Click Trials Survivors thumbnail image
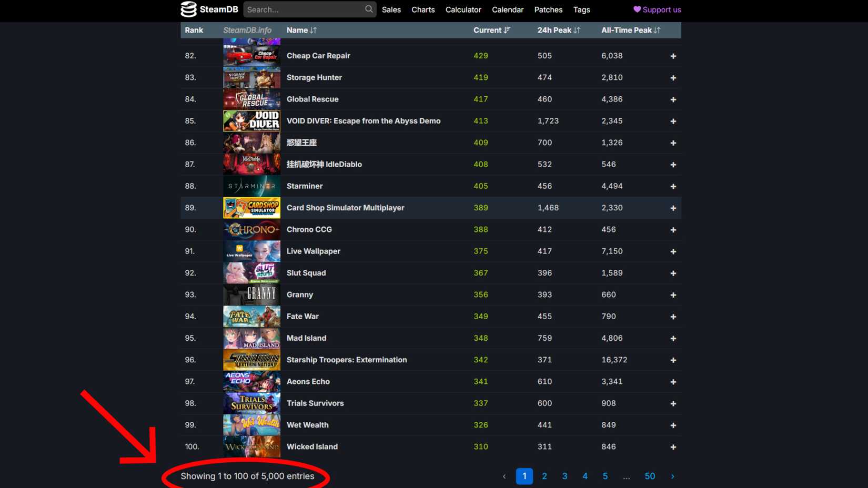Viewport: 868px width, 488px height. click(251, 403)
